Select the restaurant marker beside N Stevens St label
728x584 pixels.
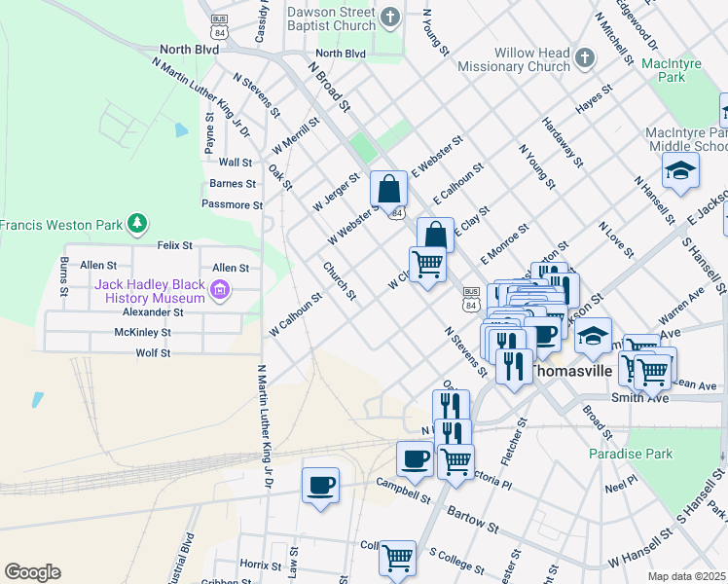click(x=514, y=367)
